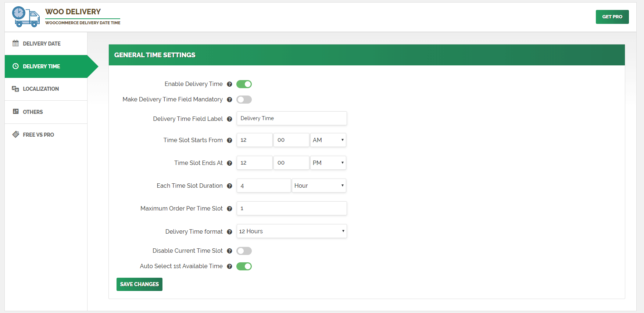Open AM dropdown for Time Slot Starts From

(x=328, y=140)
